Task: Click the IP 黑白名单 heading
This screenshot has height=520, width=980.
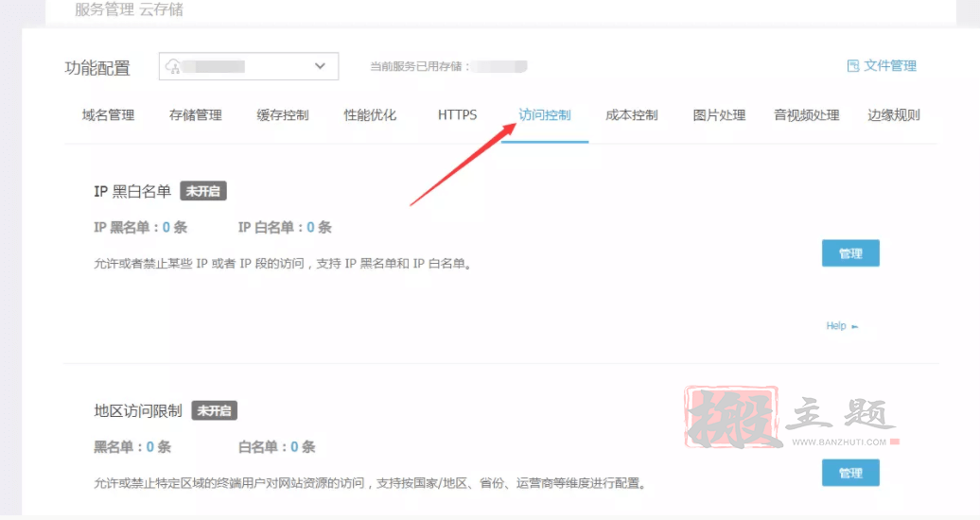Action: point(132,191)
